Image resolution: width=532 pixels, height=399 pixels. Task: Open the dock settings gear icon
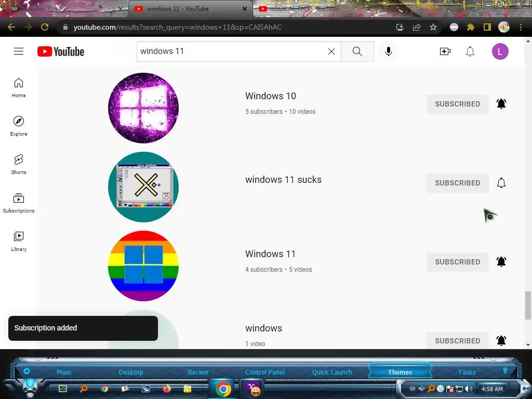point(26,371)
